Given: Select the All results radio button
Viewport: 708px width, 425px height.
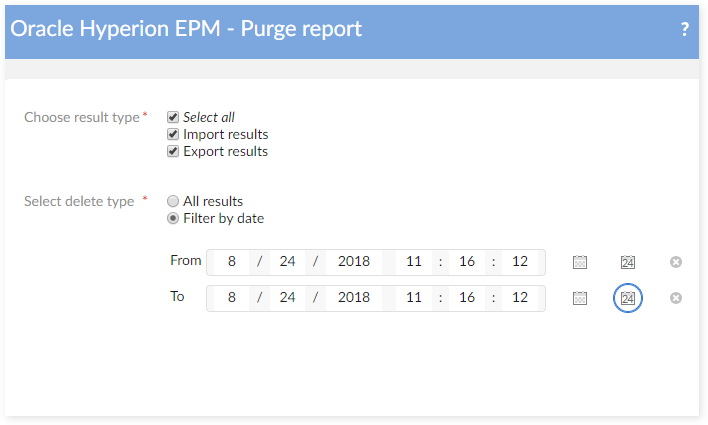Looking at the screenshot, I should (x=173, y=201).
